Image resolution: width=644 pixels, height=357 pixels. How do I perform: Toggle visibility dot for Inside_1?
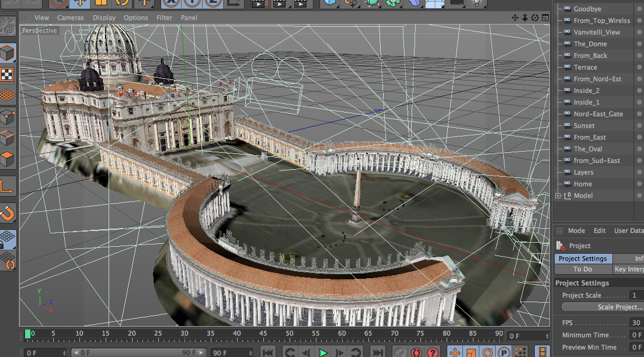(x=639, y=101)
